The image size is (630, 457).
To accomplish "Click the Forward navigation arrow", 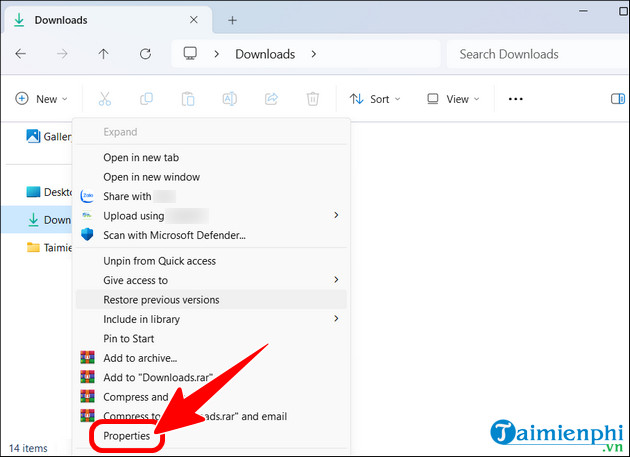I will pos(62,54).
